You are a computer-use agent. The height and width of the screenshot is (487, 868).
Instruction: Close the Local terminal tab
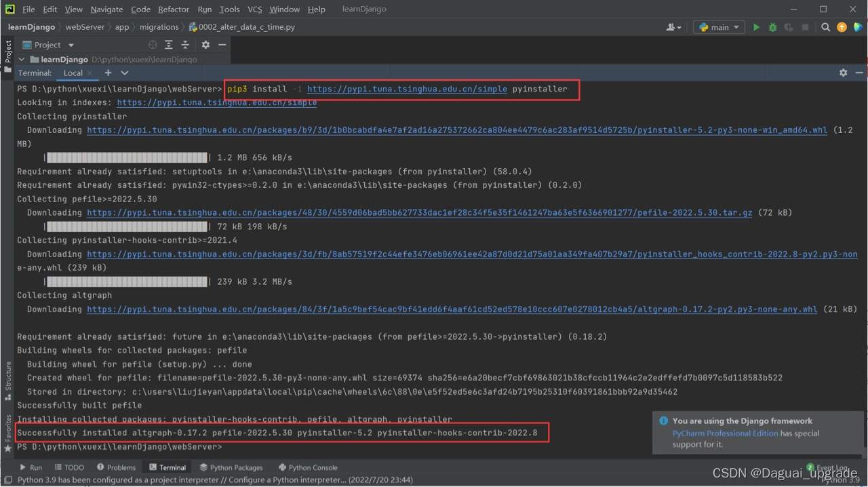90,73
